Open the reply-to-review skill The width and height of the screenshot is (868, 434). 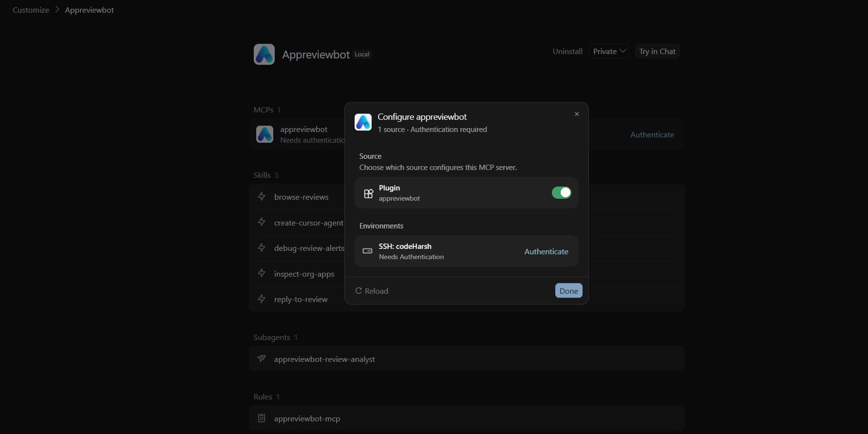pyautogui.click(x=301, y=299)
